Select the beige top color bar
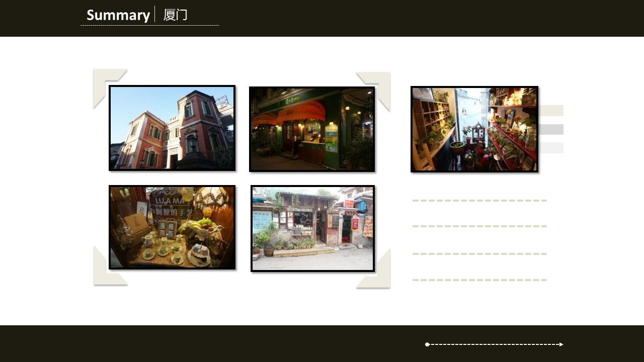The height and width of the screenshot is (362, 644). 551,111
